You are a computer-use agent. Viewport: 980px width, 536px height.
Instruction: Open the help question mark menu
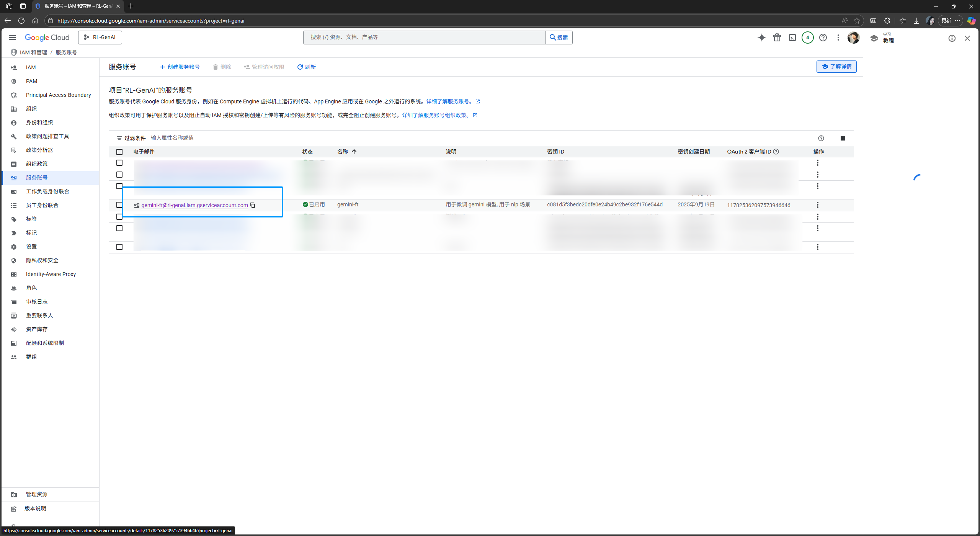point(823,37)
